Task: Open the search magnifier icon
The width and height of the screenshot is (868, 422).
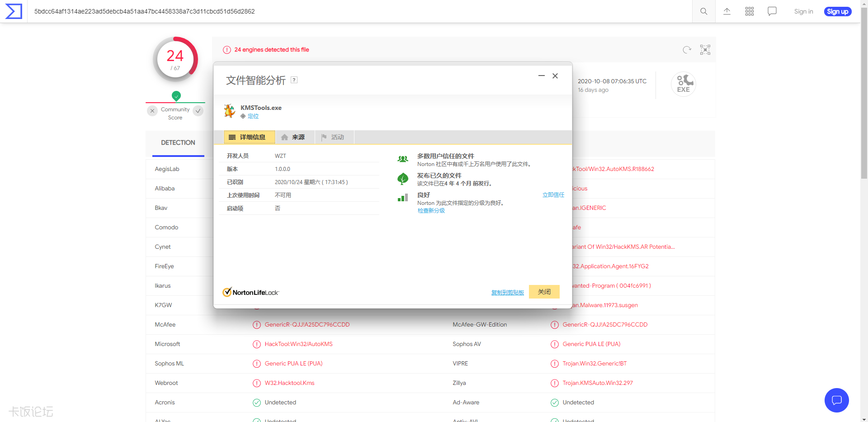Action: coord(703,11)
